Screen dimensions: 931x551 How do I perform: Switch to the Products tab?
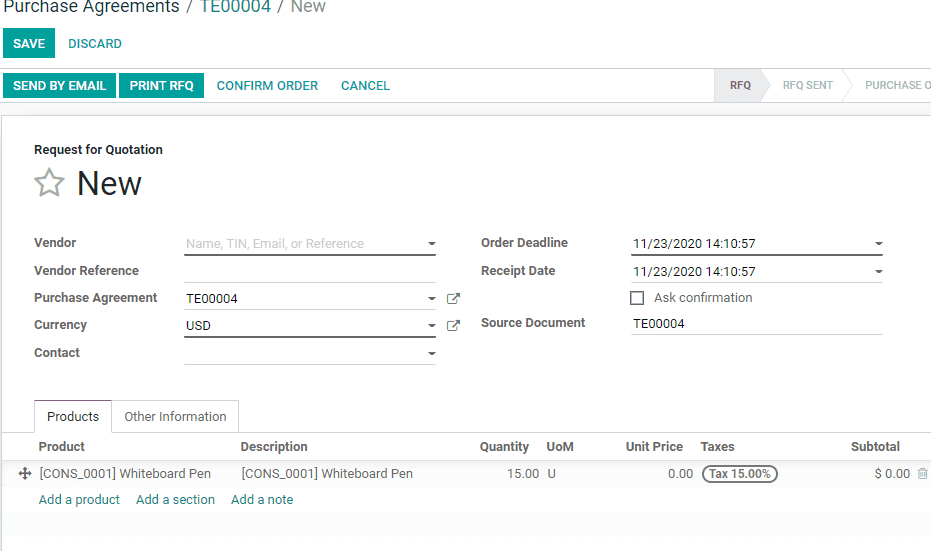[73, 416]
